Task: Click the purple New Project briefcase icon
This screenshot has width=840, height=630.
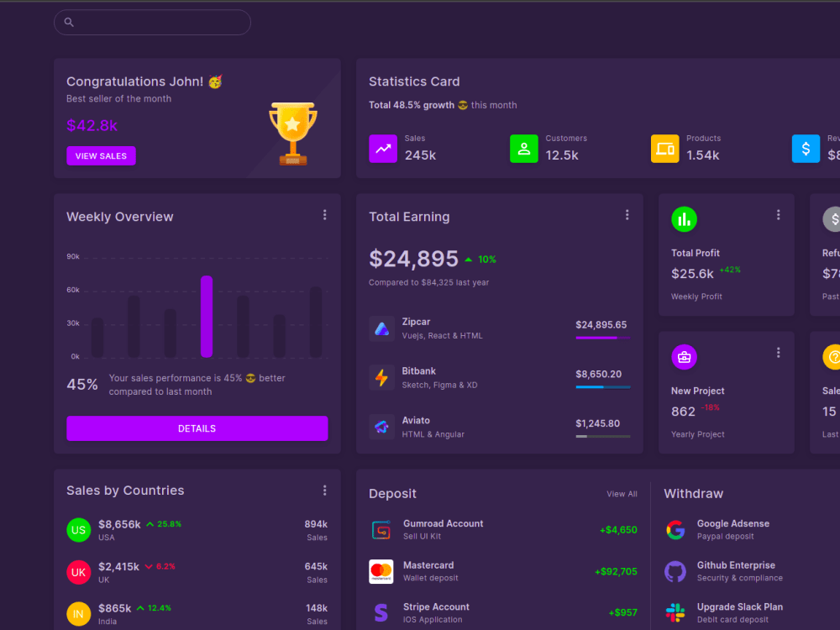Action: (x=684, y=357)
